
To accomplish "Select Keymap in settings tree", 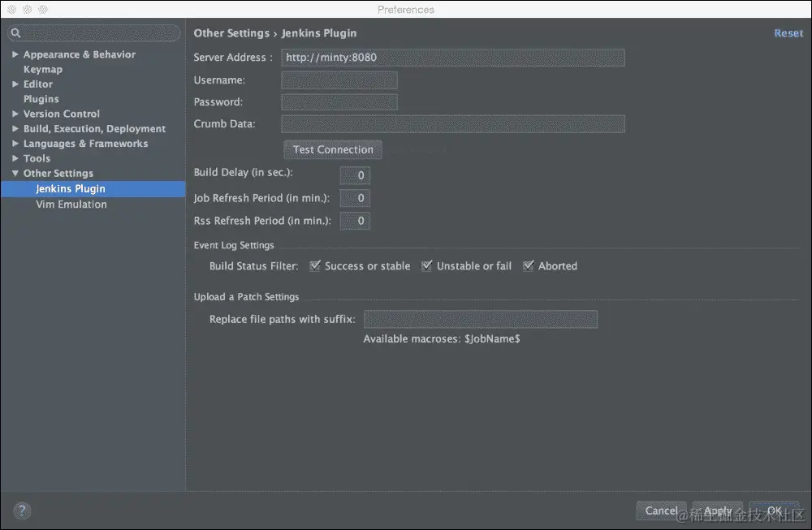I will pyautogui.click(x=43, y=69).
